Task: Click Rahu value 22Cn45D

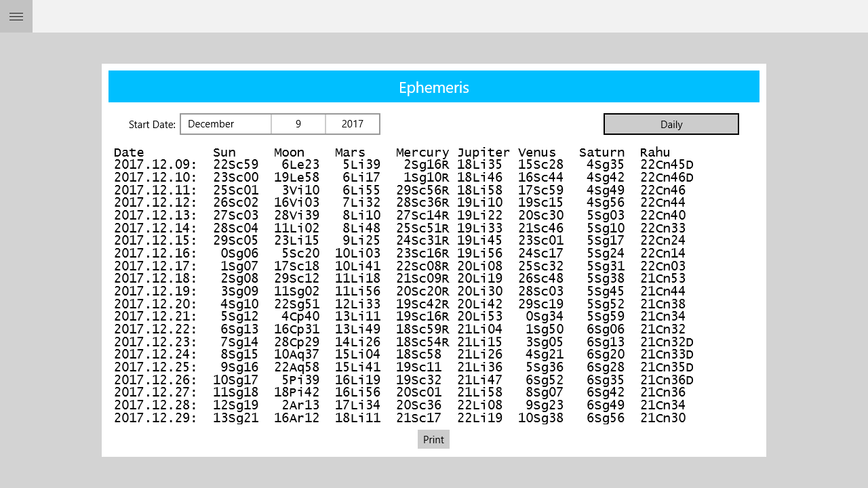Action: click(x=667, y=165)
